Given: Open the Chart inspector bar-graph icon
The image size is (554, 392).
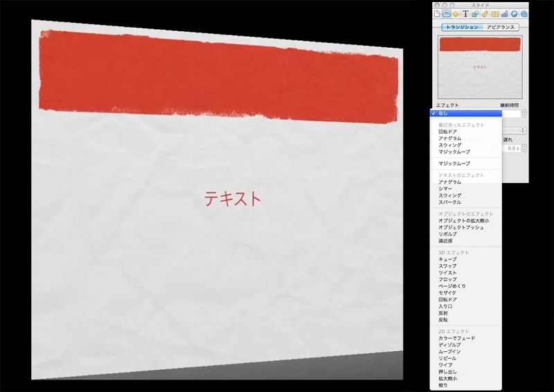Looking at the screenshot, I should tap(504, 13).
